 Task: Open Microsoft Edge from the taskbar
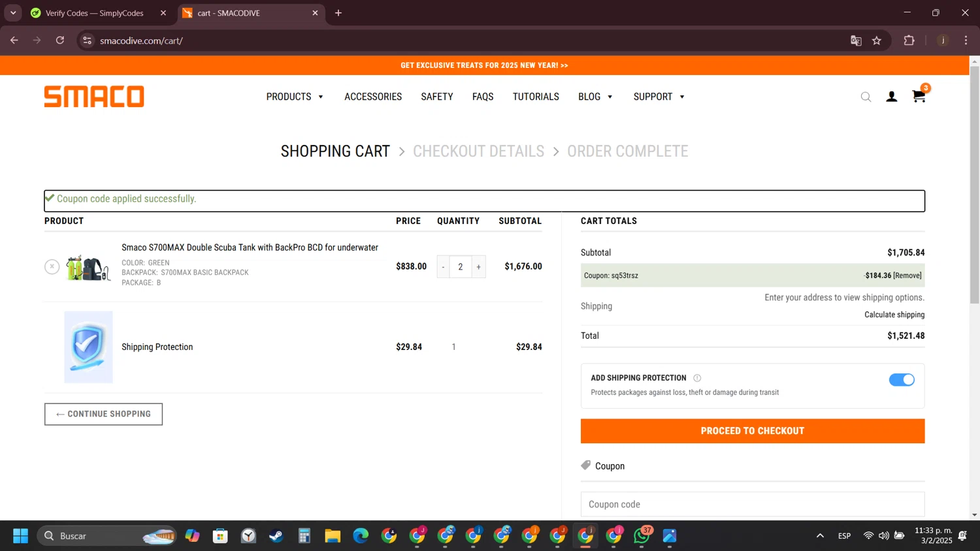pyautogui.click(x=361, y=536)
